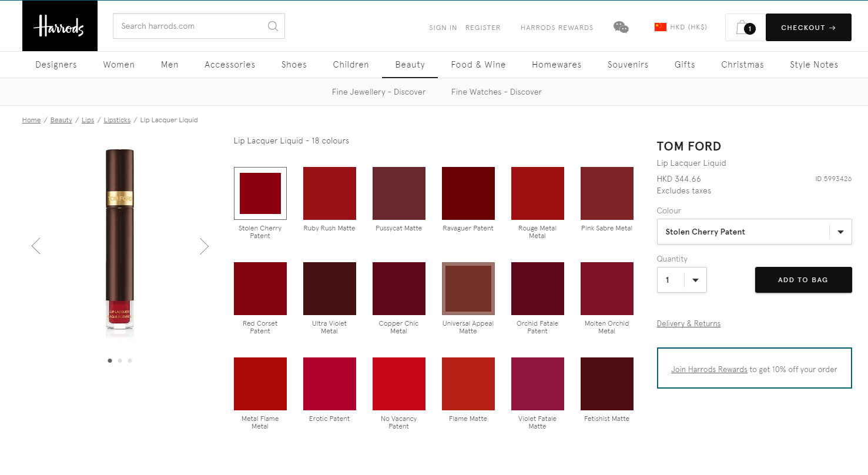Open the Style Notes menu
The width and height of the screenshot is (868, 475).
pyautogui.click(x=814, y=65)
